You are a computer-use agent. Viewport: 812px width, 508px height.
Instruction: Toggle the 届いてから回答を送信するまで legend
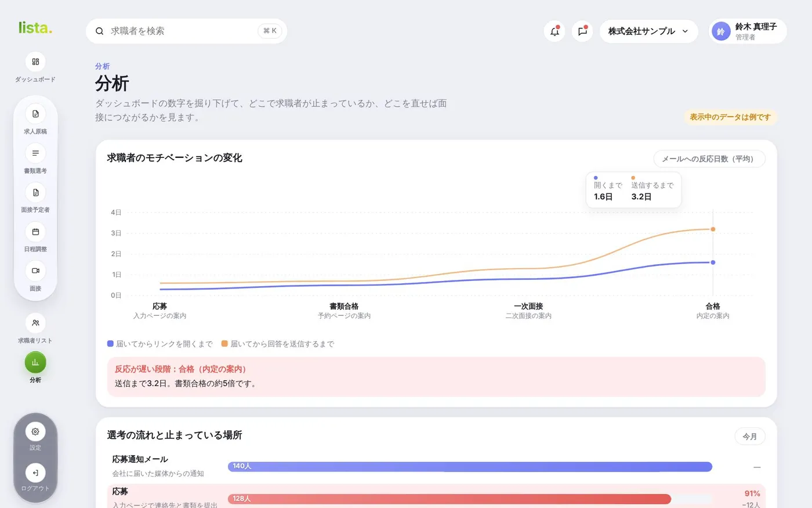[278, 344]
